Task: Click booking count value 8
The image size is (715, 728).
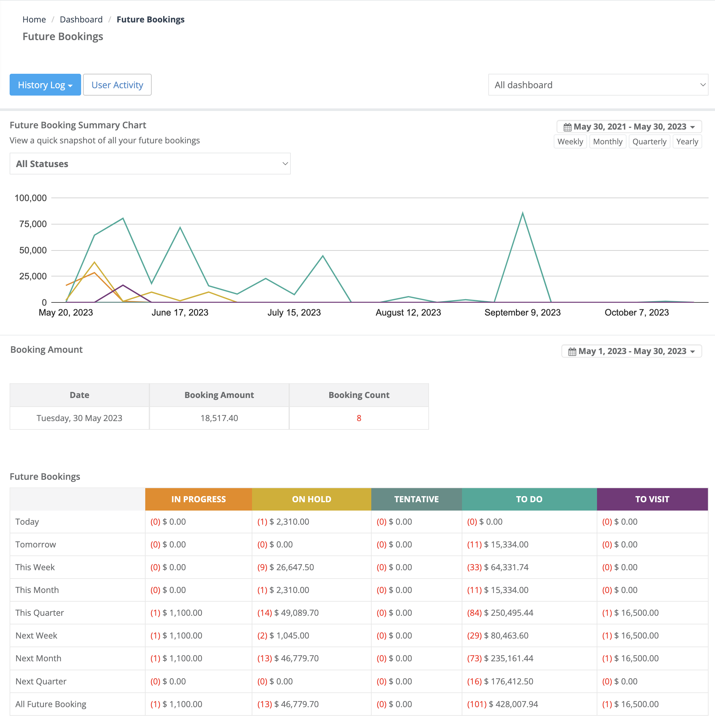Action: click(359, 418)
